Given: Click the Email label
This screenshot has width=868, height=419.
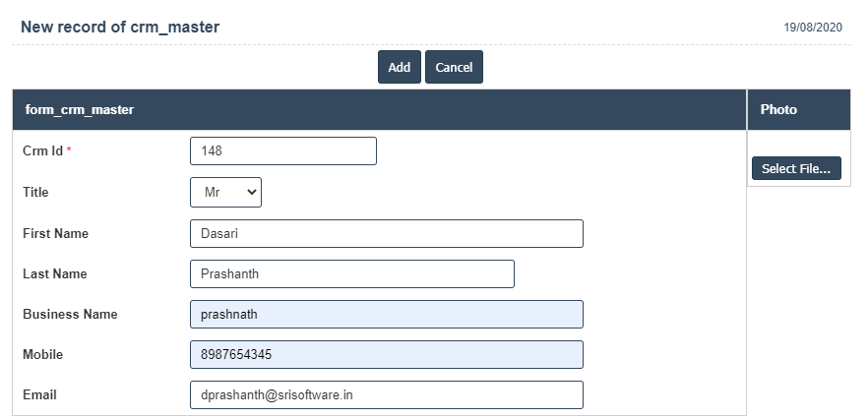Looking at the screenshot, I should click(x=39, y=395).
